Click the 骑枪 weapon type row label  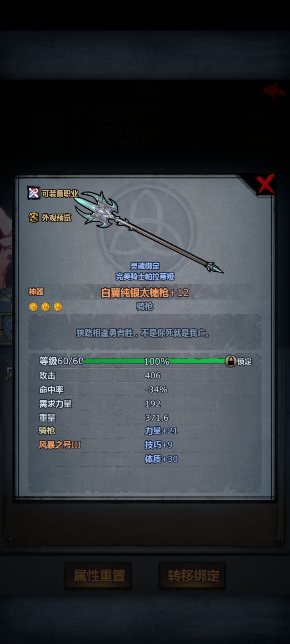tap(47, 431)
